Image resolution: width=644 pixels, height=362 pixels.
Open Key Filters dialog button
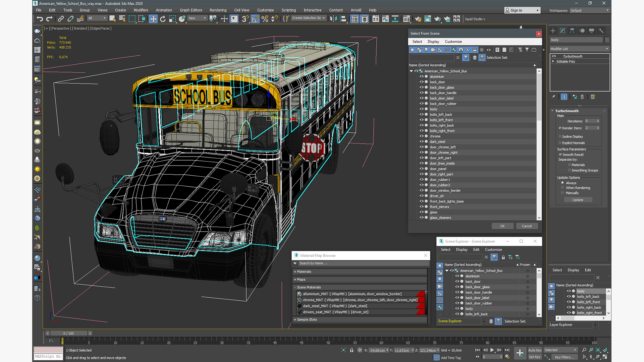click(x=564, y=357)
